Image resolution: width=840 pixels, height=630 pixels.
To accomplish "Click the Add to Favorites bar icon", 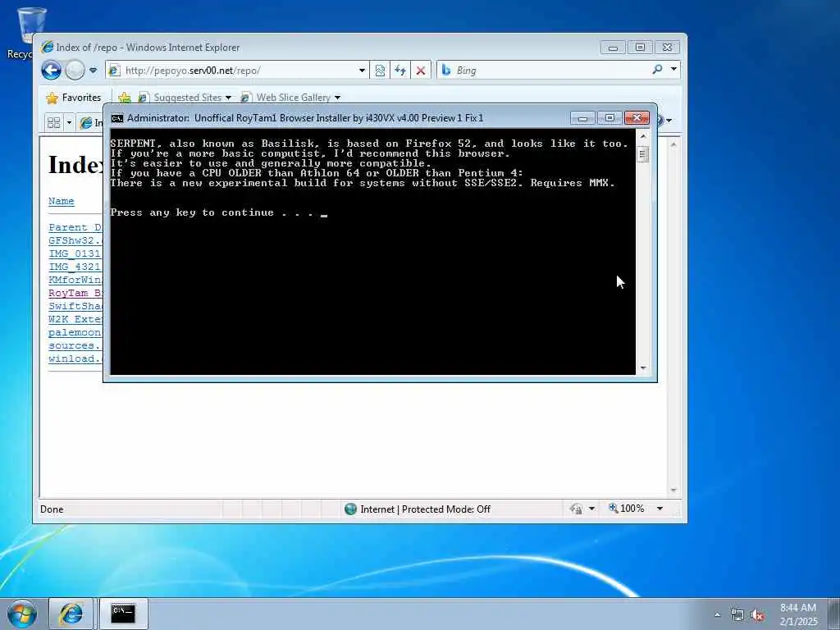I will click(125, 98).
